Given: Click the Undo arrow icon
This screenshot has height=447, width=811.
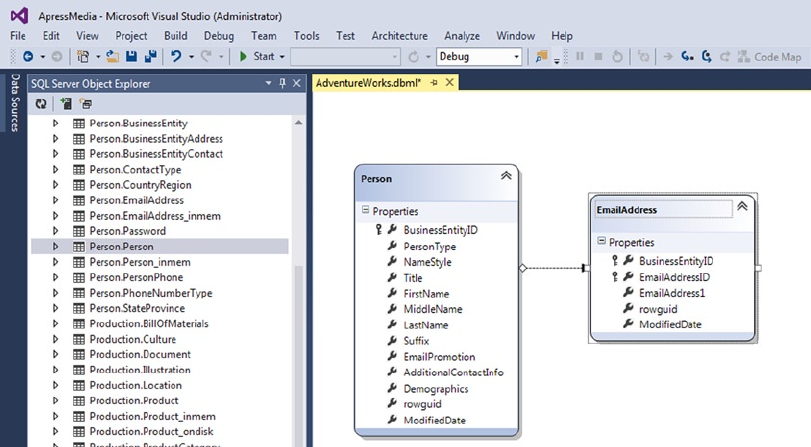Looking at the screenshot, I should pyautogui.click(x=176, y=56).
